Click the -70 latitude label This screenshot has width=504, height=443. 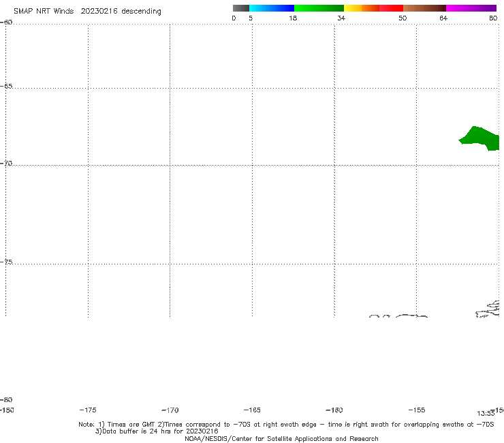[6, 164]
